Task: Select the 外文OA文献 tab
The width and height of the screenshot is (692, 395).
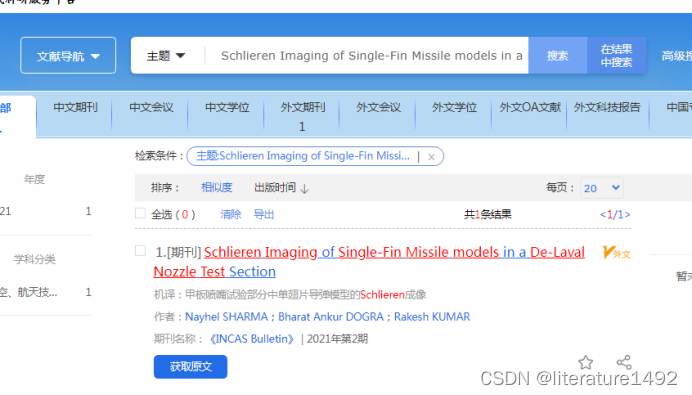Action: pos(530,108)
